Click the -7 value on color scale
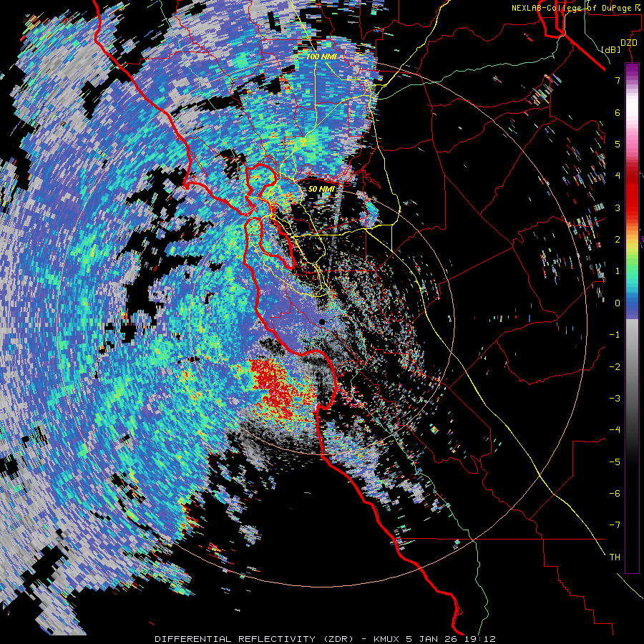The image size is (644, 644). pos(615,525)
